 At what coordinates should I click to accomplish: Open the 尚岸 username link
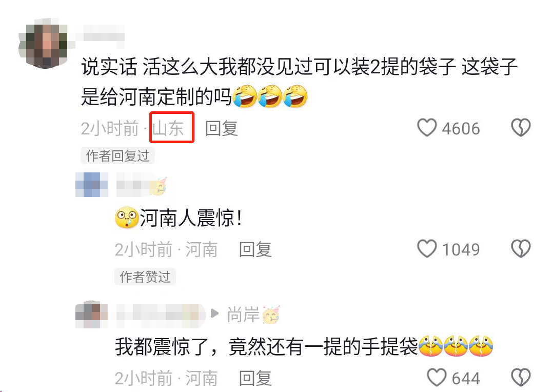243,314
